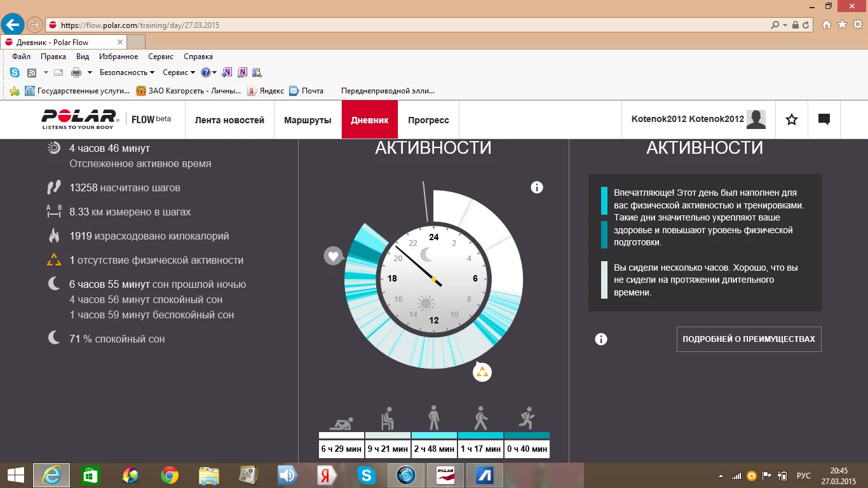This screenshot has width=868, height=488.
Task: Click the lying down resting icon
Action: [x=341, y=422]
